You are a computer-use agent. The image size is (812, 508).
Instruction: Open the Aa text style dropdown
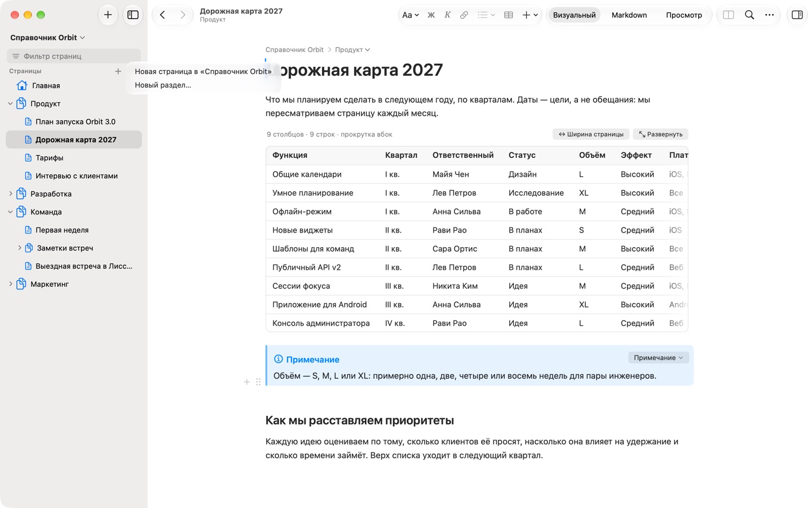tap(410, 15)
